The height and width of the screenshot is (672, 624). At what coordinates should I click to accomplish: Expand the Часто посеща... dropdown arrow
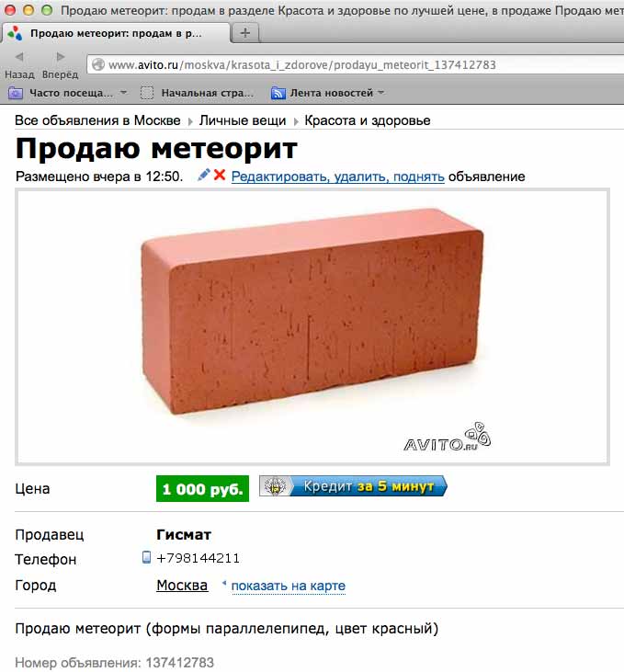coord(123,93)
